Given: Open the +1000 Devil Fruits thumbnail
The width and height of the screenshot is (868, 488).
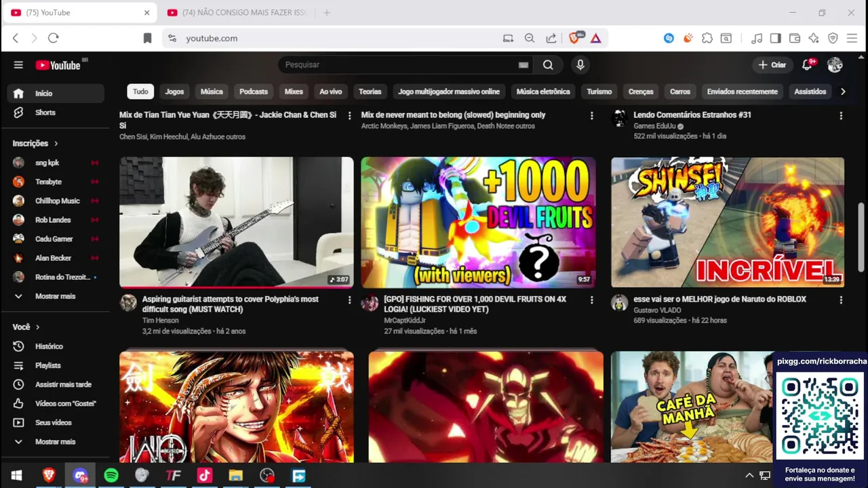Looking at the screenshot, I should click(478, 222).
